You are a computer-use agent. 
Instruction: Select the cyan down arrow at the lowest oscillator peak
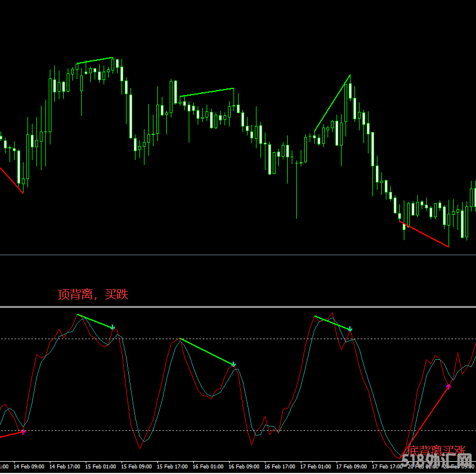(234, 364)
